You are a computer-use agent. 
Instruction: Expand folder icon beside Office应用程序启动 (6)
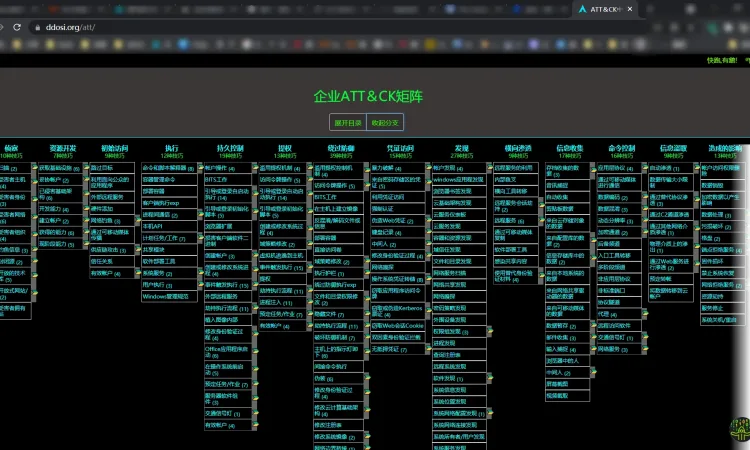click(x=255, y=352)
